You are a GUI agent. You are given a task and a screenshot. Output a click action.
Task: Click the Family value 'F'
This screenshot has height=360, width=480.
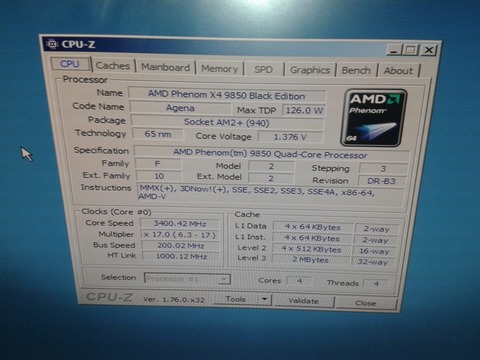tap(158, 164)
